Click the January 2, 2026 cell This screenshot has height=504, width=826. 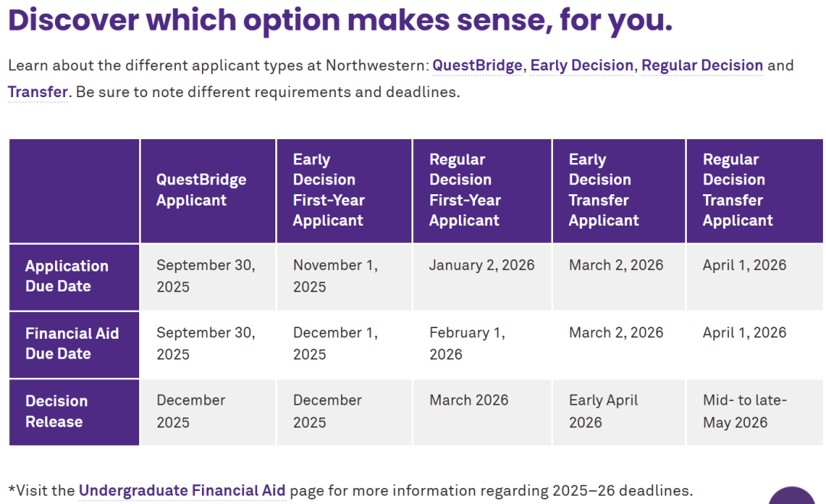(482, 265)
